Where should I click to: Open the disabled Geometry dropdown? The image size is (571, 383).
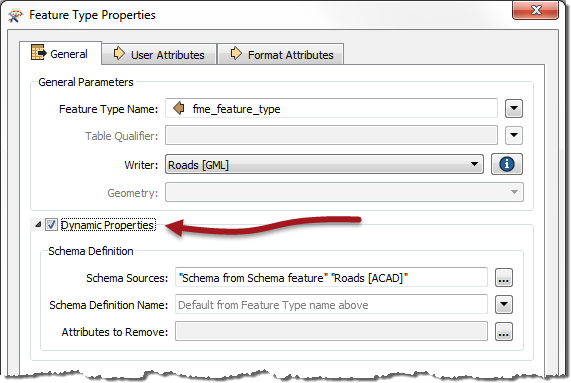(x=344, y=192)
